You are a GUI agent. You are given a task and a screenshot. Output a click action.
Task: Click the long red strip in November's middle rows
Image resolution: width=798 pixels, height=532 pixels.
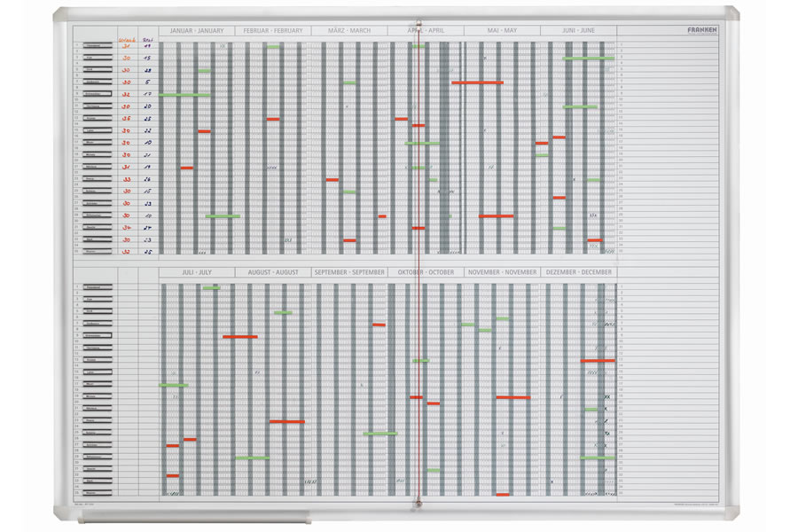click(x=513, y=397)
